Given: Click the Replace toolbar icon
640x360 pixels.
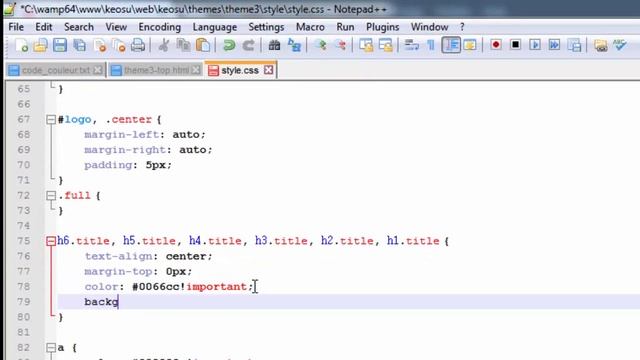Looking at the screenshot, I should tap(294, 45).
